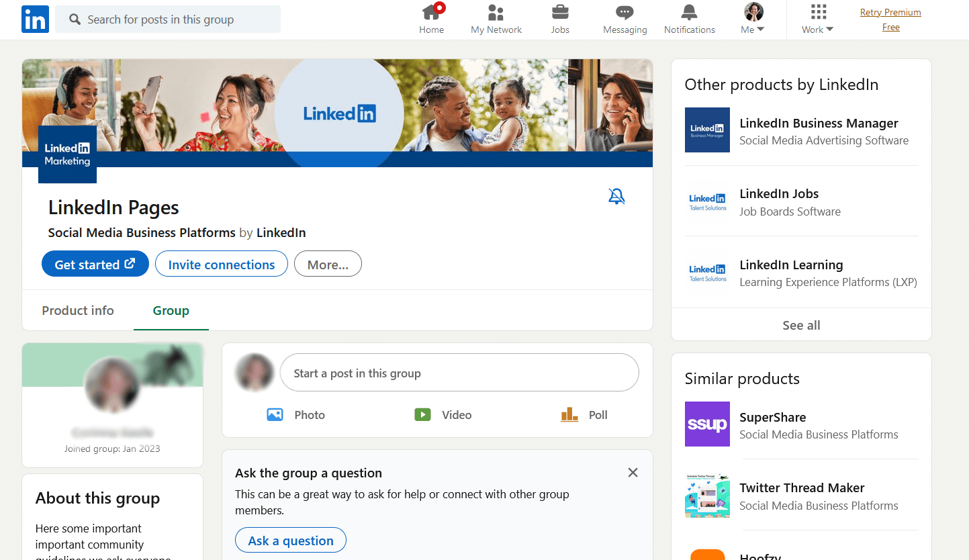Open the More... options button
The height and width of the screenshot is (560, 969).
328,264
